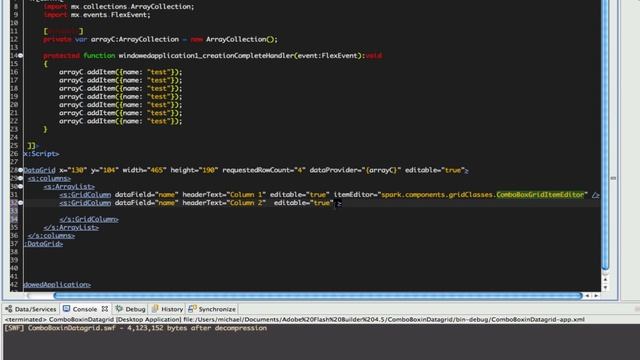The height and width of the screenshot is (360, 640).
Task: Collapse the GridColumn fold at line 32
Action: pyautogui.click(x=20, y=203)
